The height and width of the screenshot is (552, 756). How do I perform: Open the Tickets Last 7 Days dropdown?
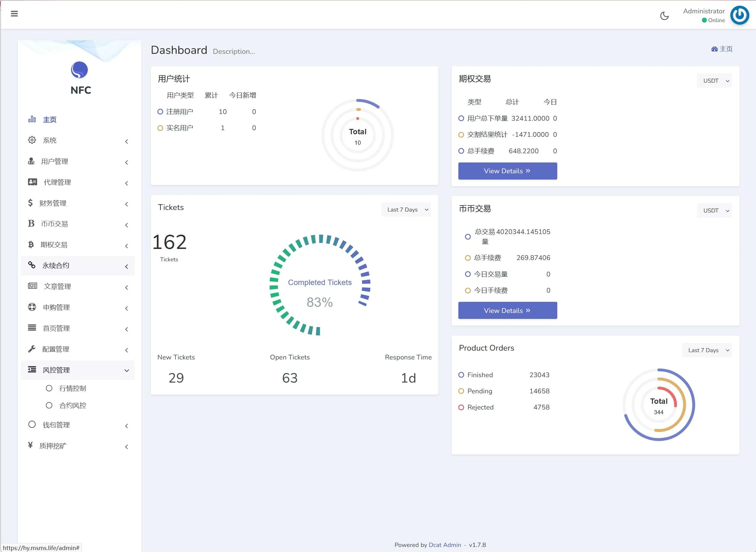pyautogui.click(x=406, y=210)
